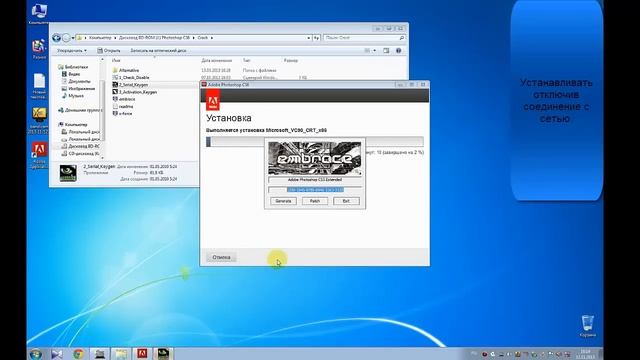
Task: Open the address bar history dropdown
Action: tap(309, 38)
